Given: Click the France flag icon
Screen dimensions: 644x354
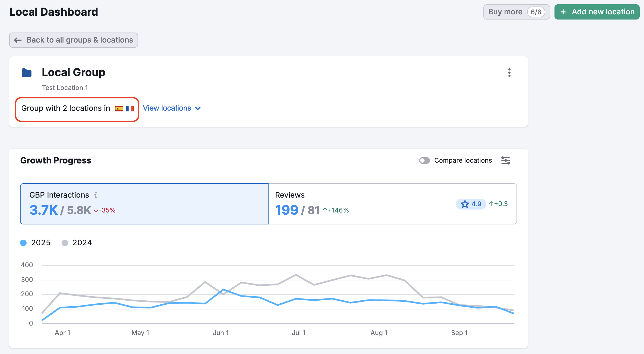Looking at the screenshot, I should point(130,109).
